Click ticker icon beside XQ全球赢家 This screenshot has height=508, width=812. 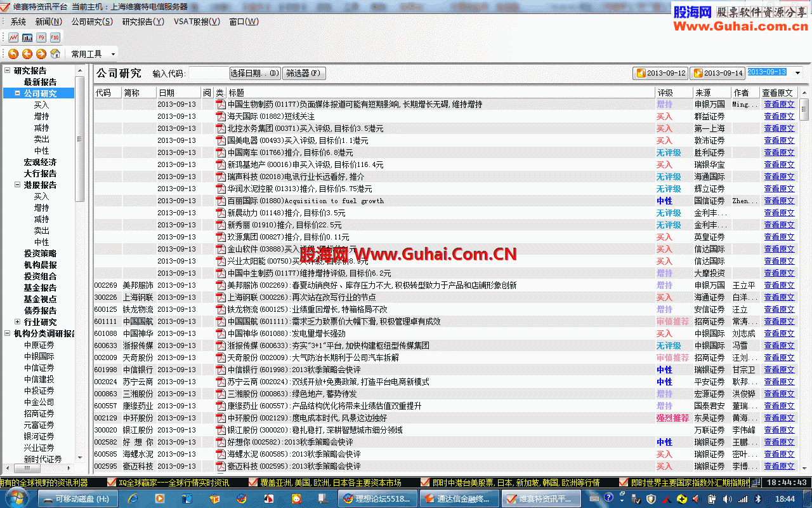[112, 483]
